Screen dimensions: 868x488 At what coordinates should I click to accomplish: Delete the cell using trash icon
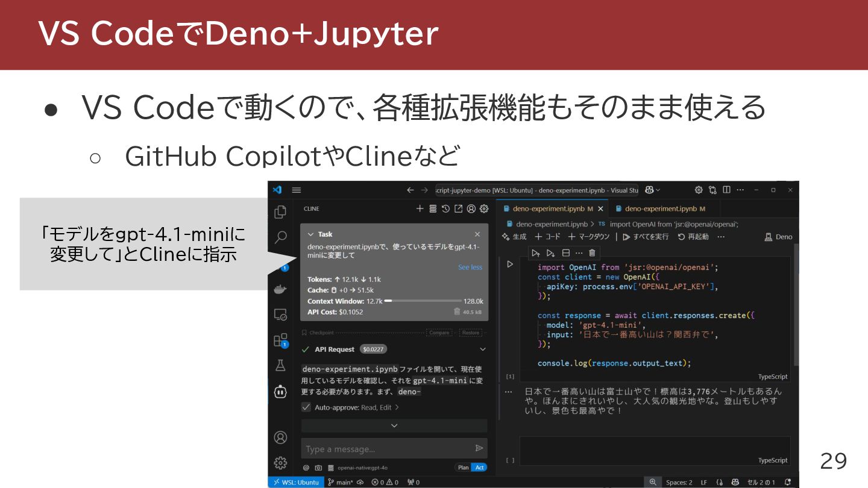592,253
